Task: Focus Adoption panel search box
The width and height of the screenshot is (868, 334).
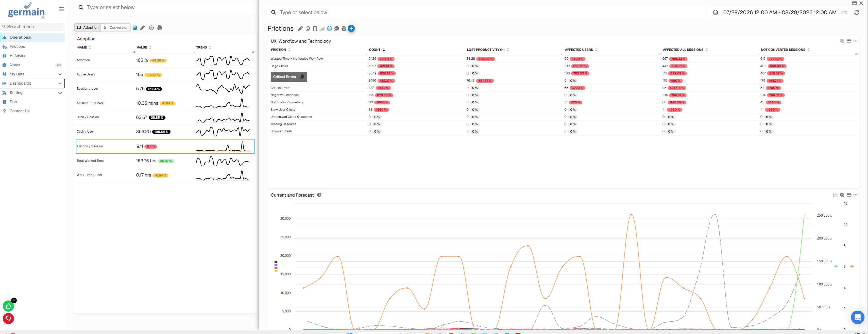Action: [167, 7]
